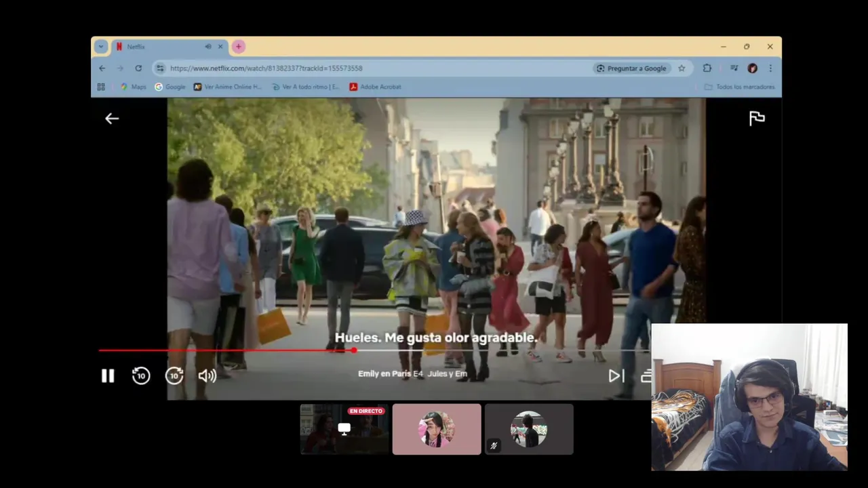Screen dimensions: 868x488
Task: Bookmark this page with the star
Action: (682, 68)
